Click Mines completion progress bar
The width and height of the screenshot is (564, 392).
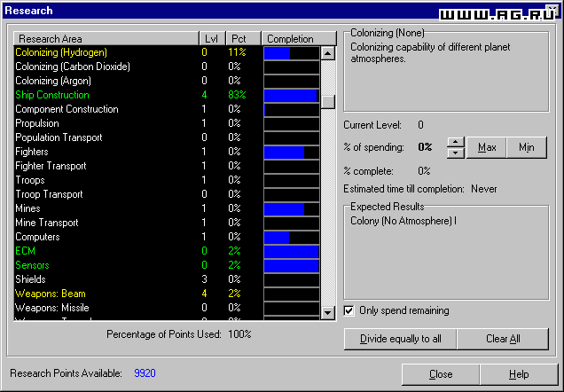(292, 209)
